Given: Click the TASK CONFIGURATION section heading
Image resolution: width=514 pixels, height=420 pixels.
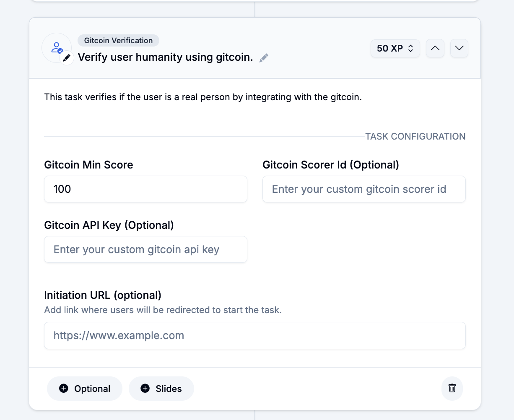Looking at the screenshot, I should tap(415, 136).
